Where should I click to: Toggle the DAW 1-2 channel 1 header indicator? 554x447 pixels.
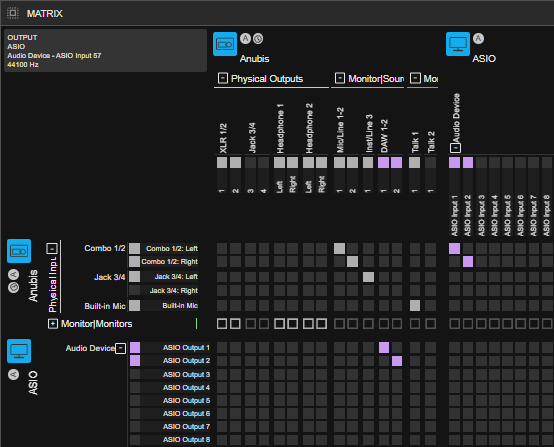pyautogui.click(x=383, y=163)
